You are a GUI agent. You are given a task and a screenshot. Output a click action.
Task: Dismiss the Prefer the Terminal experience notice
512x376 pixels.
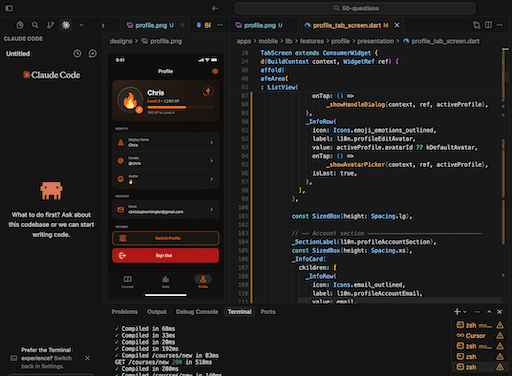[x=87, y=358]
